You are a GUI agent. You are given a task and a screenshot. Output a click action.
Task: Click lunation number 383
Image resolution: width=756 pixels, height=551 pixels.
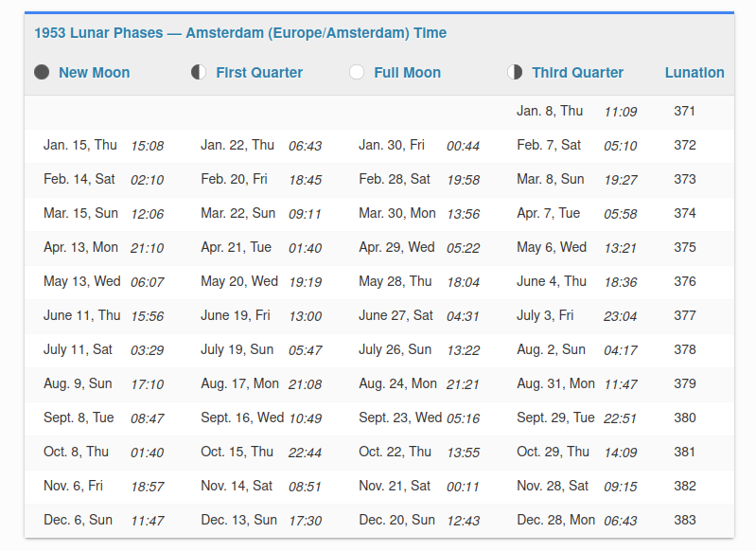click(x=685, y=520)
